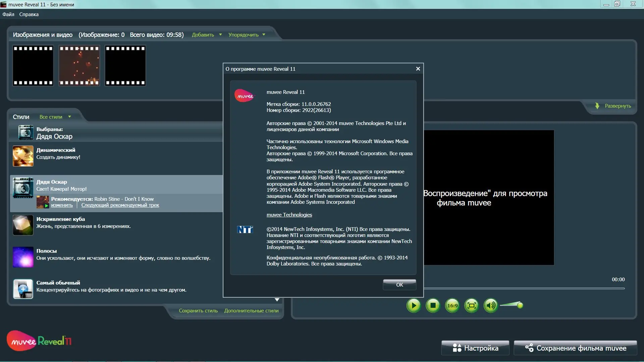The image size is (644, 362).
Task: Follow the muvee Technologies link
Action: pyautogui.click(x=289, y=215)
